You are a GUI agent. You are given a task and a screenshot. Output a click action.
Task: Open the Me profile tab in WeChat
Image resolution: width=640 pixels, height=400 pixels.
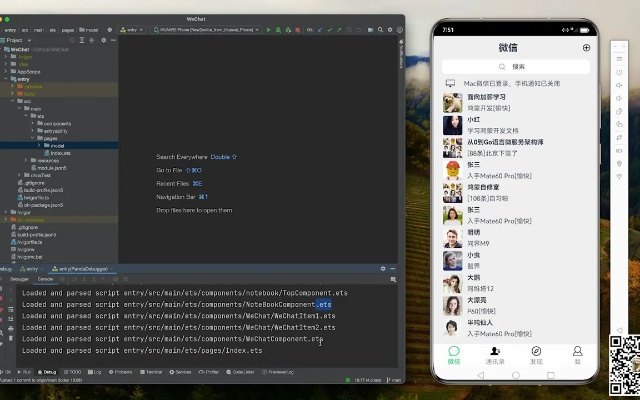click(577, 354)
